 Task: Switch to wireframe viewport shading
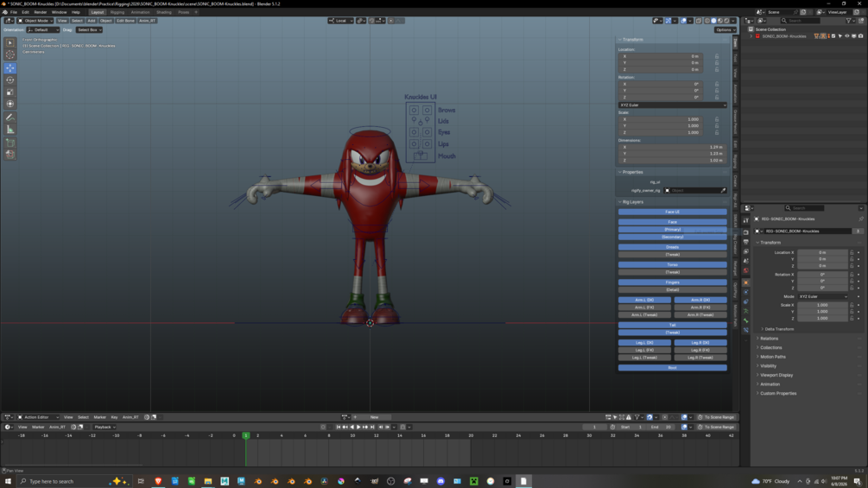coord(706,21)
